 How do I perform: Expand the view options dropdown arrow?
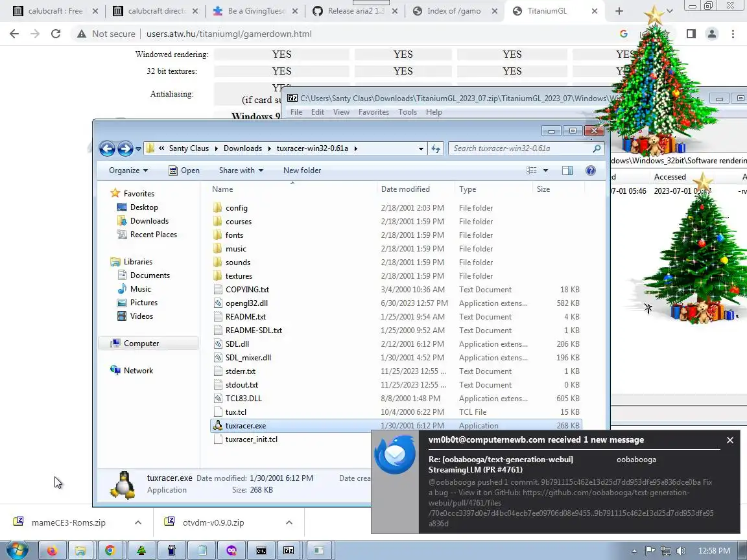click(545, 170)
